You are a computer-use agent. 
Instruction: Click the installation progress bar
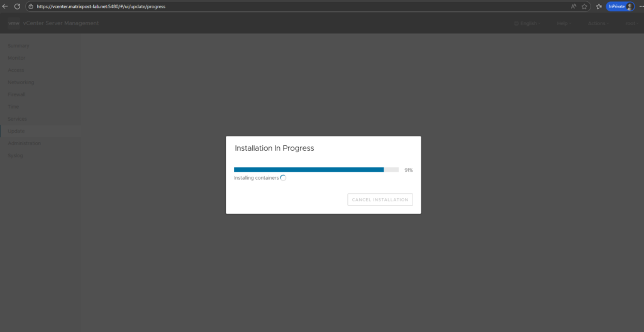[x=316, y=170]
